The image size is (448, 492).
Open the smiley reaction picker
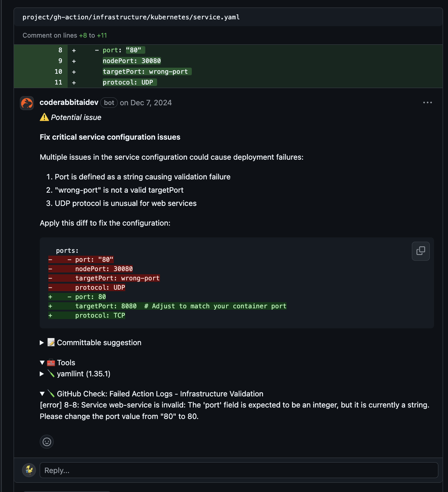47,442
